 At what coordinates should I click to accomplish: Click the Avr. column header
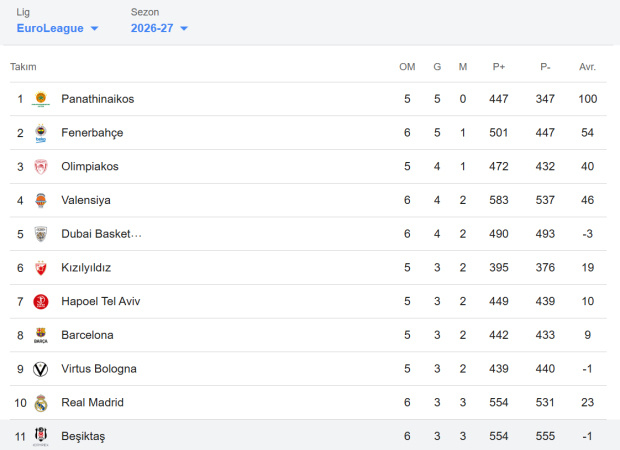(587, 67)
